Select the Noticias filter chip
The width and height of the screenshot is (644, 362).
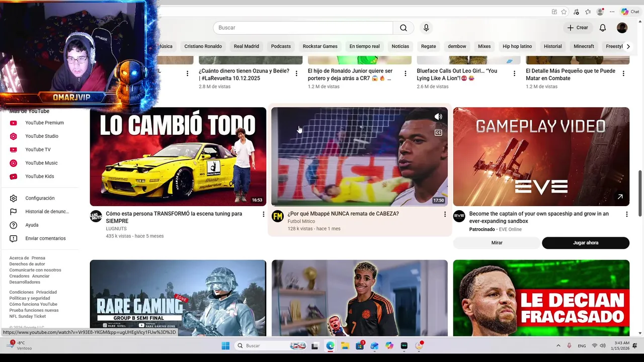pyautogui.click(x=400, y=46)
